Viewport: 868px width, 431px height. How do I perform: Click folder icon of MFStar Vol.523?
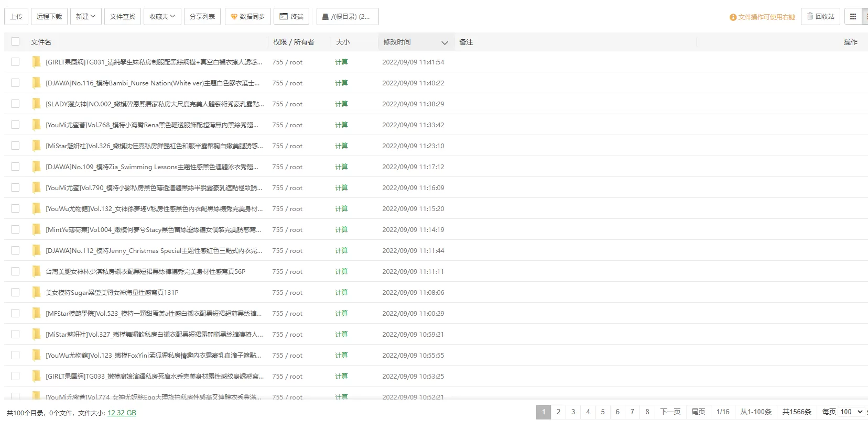36,313
